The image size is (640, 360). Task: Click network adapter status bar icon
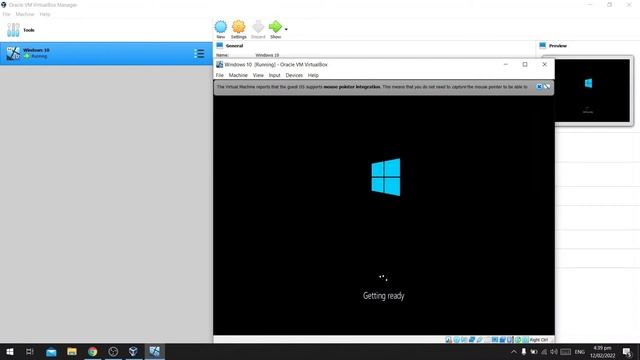472,340
